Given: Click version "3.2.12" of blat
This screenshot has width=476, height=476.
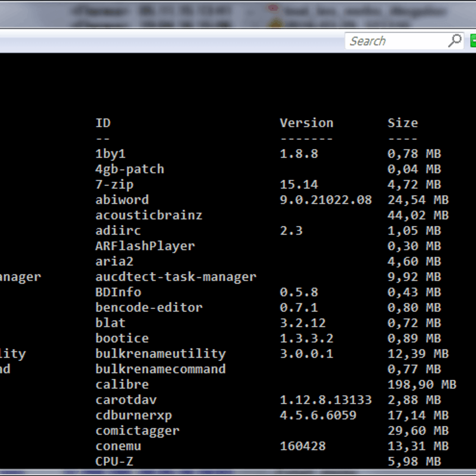Looking at the screenshot, I should coord(303,323).
